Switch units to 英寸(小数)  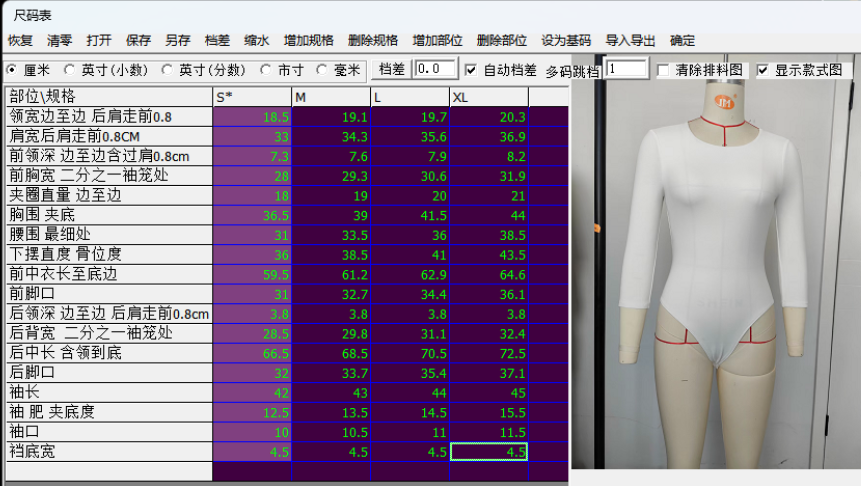point(70,70)
